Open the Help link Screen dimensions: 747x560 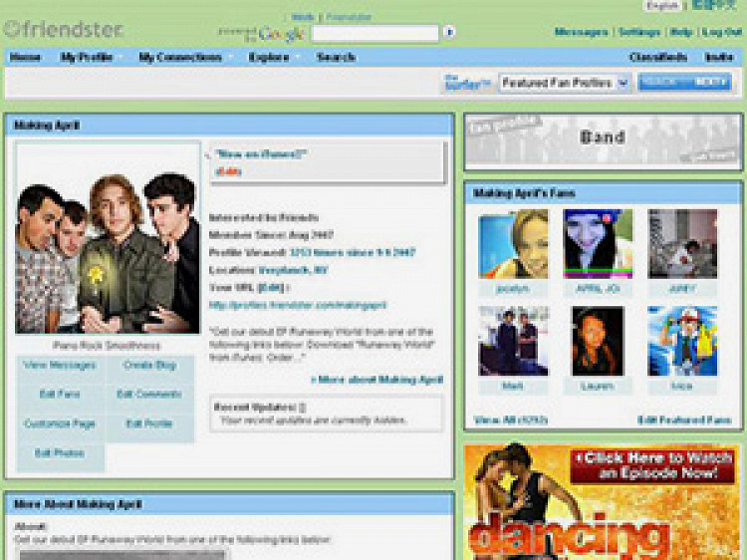681,33
